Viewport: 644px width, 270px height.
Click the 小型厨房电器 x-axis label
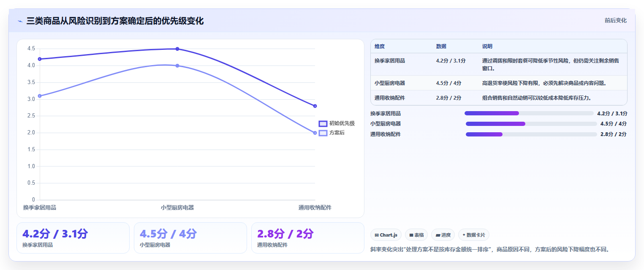pos(177,207)
